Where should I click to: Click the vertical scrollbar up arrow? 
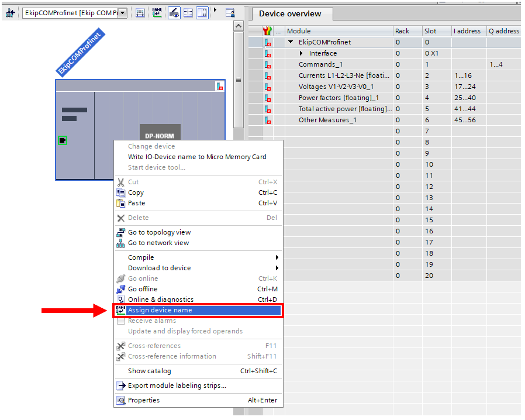click(238, 26)
